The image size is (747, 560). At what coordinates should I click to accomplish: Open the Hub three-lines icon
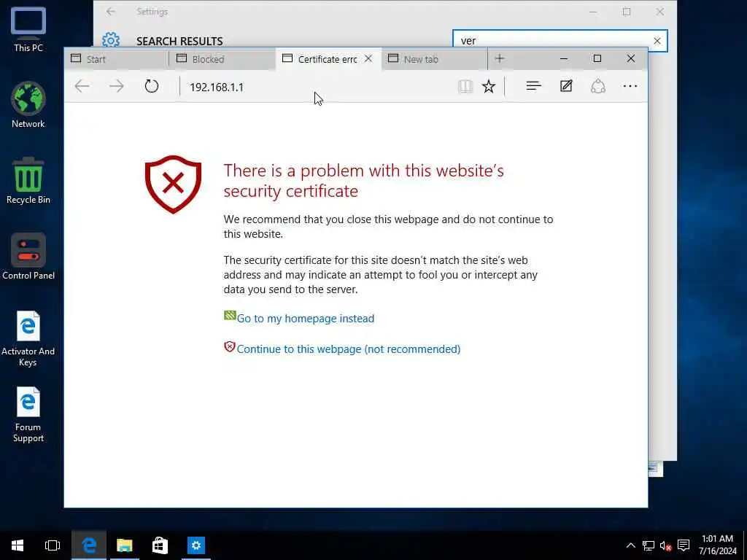coord(533,86)
